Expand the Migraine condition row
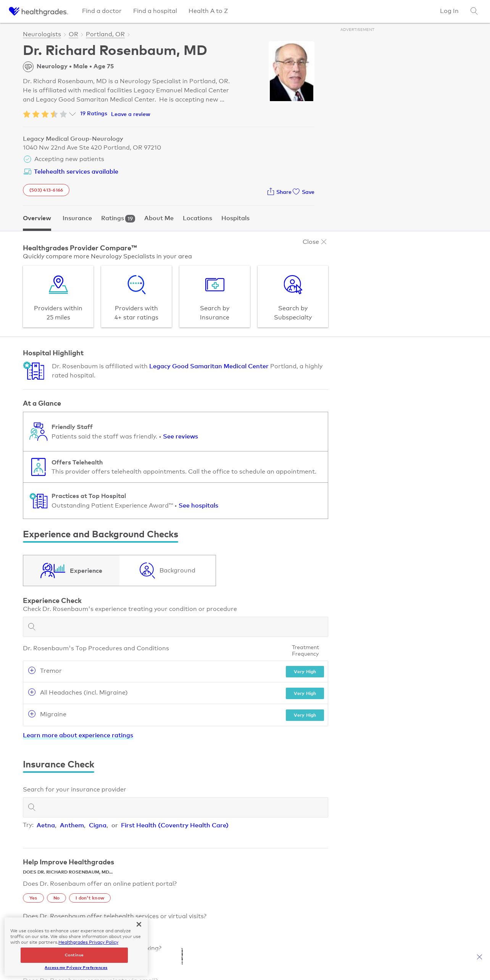 point(32,714)
